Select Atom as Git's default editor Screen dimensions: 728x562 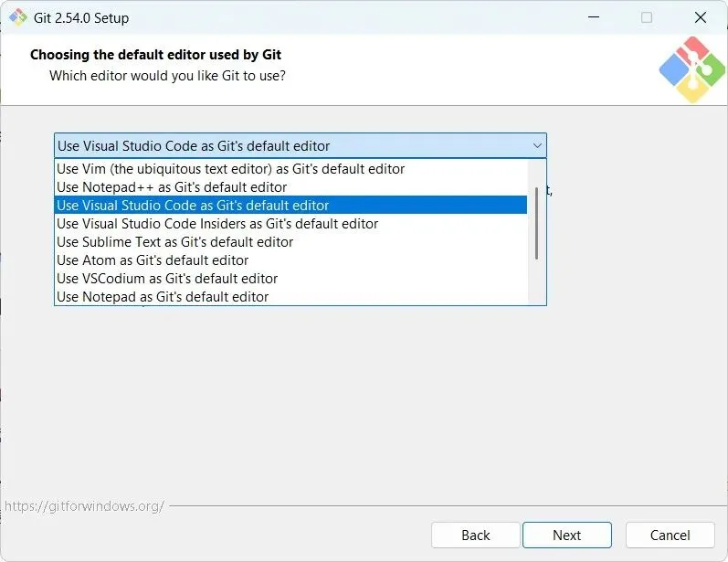click(x=290, y=260)
